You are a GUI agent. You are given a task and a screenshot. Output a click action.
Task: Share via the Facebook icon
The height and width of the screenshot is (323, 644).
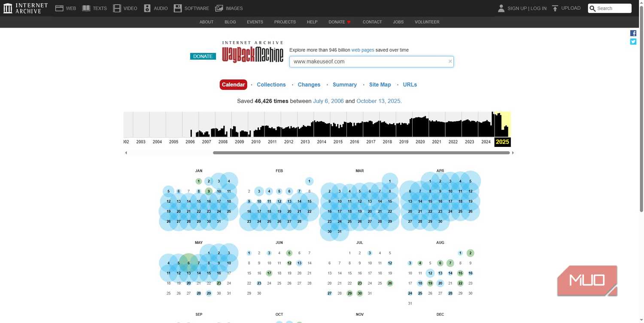tap(633, 33)
